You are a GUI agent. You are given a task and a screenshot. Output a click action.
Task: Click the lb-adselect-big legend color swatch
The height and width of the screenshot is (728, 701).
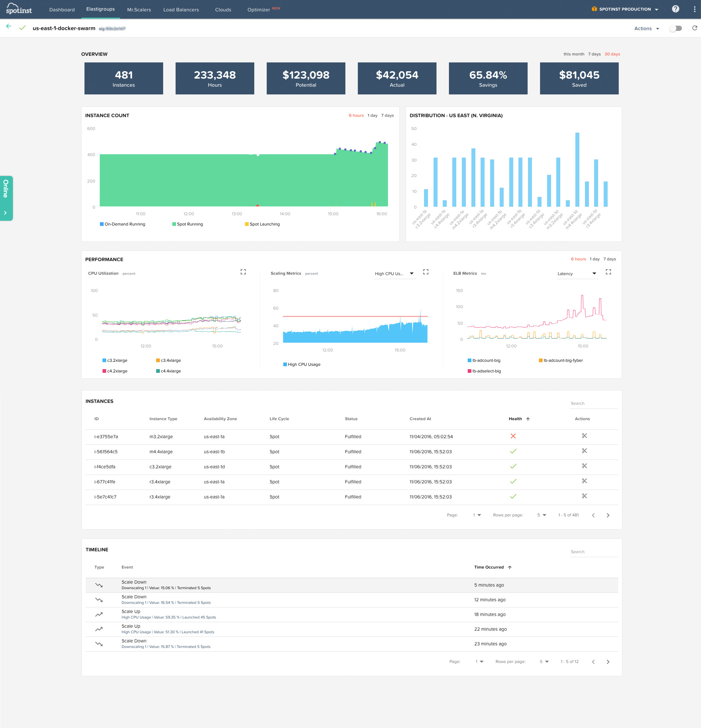[x=470, y=371]
